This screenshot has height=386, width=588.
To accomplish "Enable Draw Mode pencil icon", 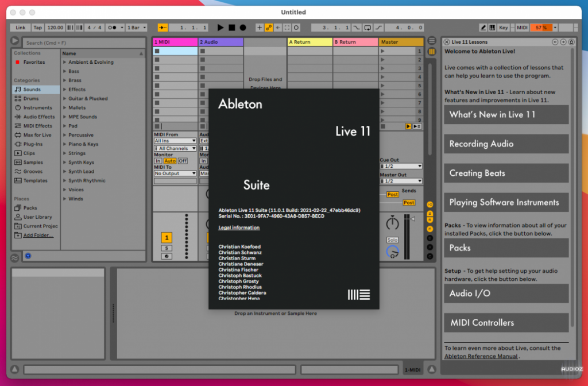I will click(483, 28).
